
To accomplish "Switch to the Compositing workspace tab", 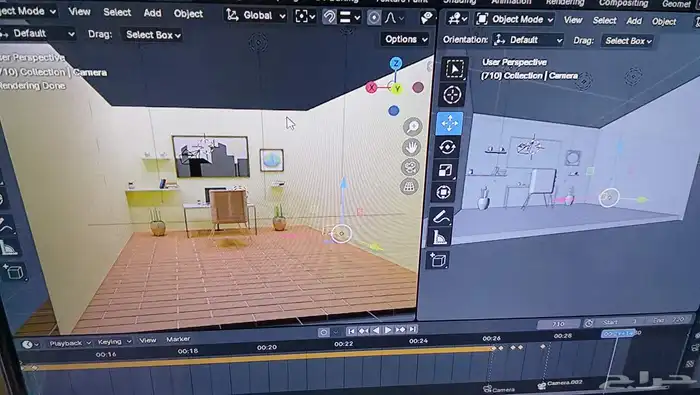I will 623,4.
